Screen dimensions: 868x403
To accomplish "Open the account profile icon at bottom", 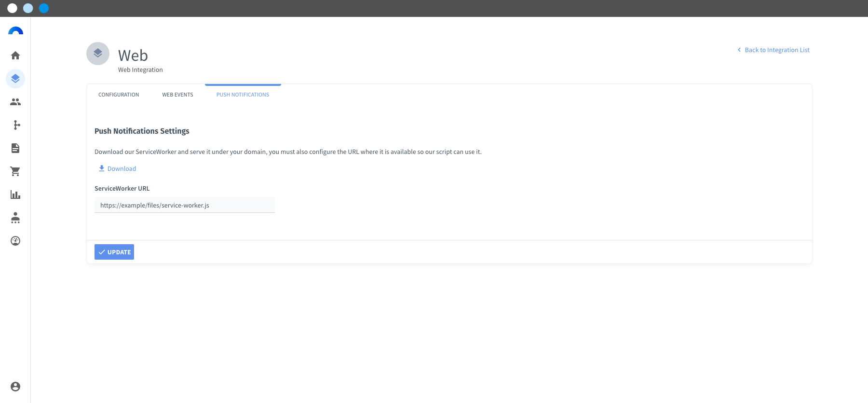I will [15, 387].
